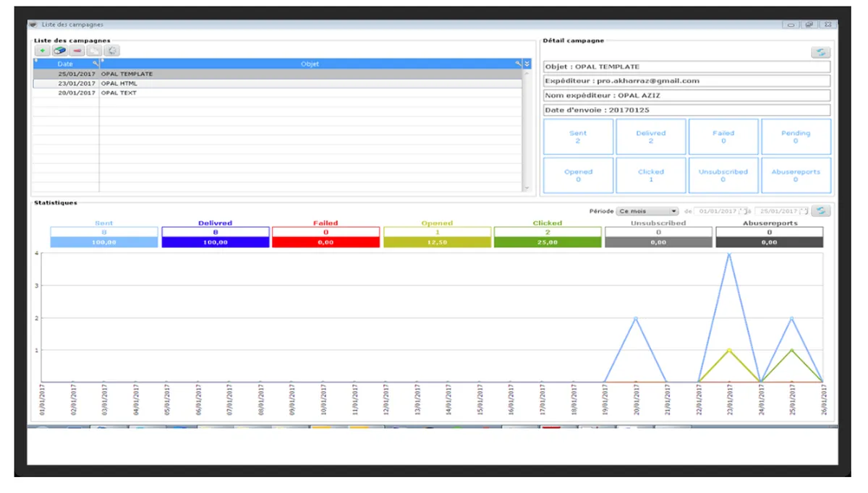Image resolution: width=868 pixels, height=493 pixels.
Task: Select the OPAL TEXT campaign row
Action: 277,93
